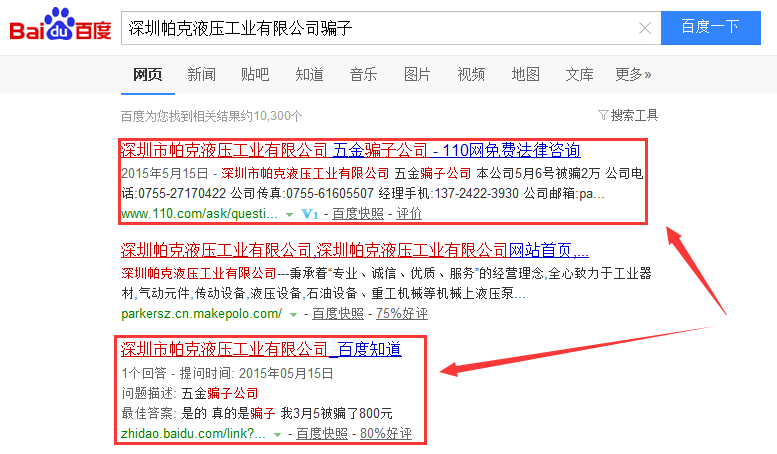Image resolution: width=777 pixels, height=454 pixels.
Task: Expand the arrow next to zhidao.baidu.com link
Action: (x=275, y=435)
